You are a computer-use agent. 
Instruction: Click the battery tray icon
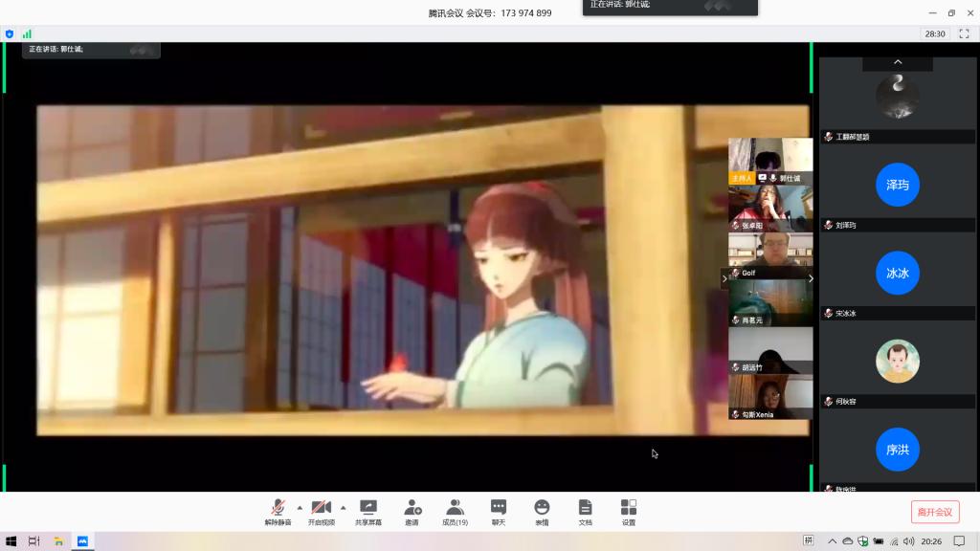879,541
